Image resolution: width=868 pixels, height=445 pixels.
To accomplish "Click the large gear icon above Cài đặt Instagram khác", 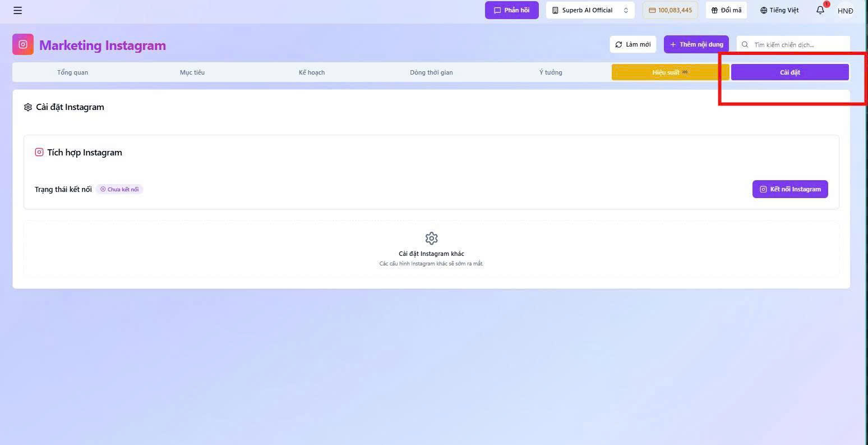I will pyautogui.click(x=431, y=238).
